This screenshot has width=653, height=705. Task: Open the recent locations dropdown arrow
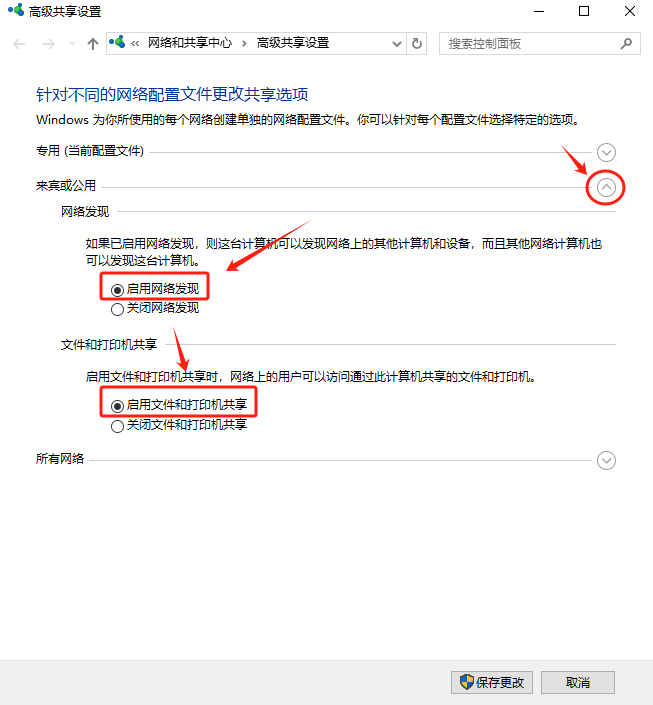click(70, 45)
